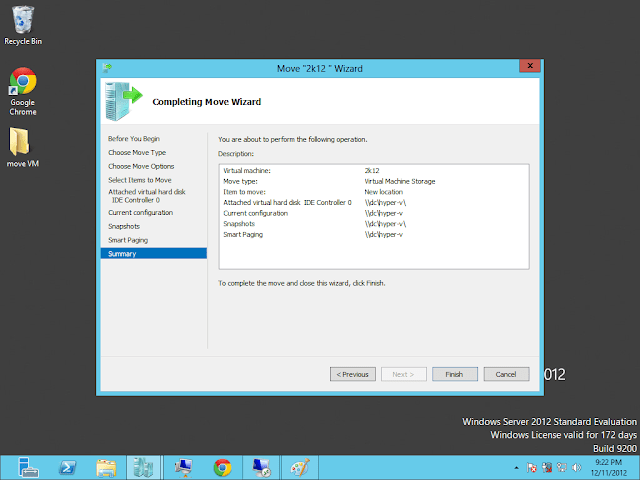The height and width of the screenshot is (480, 640).
Task: Jump to the 'Select Items to Move' step
Action: (x=139, y=180)
